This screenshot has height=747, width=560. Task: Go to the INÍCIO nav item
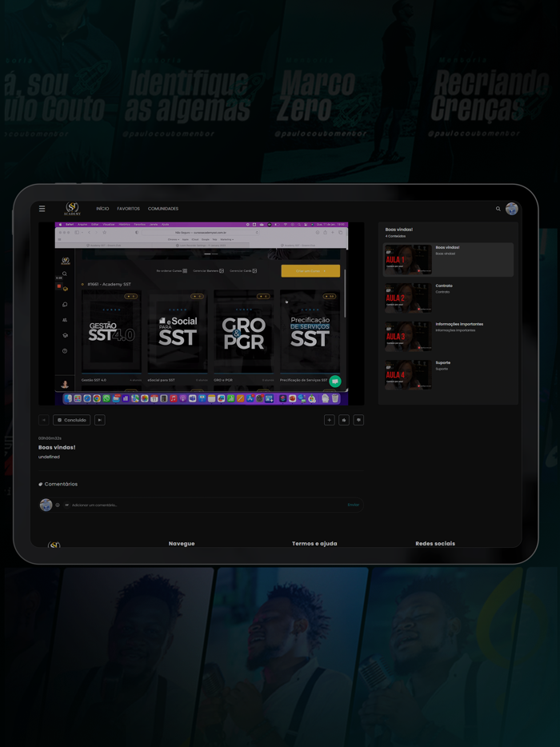[102, 209]
